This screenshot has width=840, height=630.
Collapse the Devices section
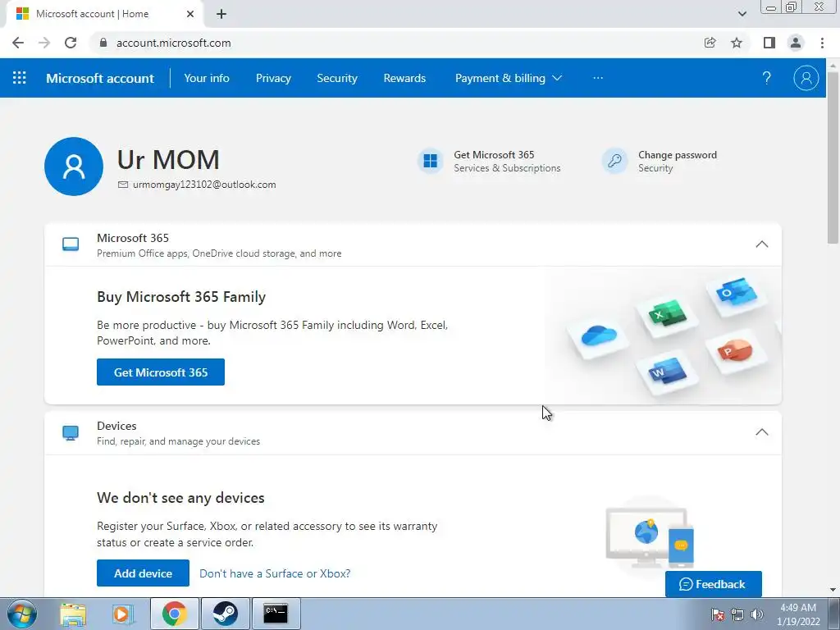[x=762, y=432]
